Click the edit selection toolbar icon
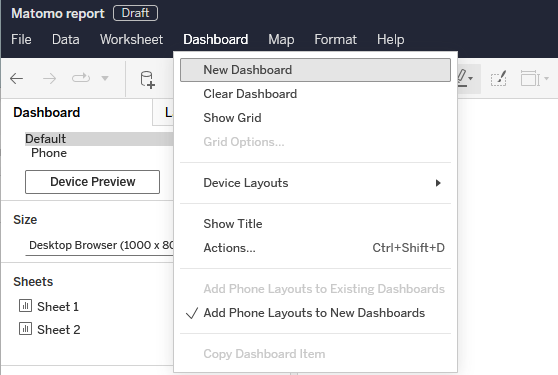558x375 pixels. coord(499,78)
